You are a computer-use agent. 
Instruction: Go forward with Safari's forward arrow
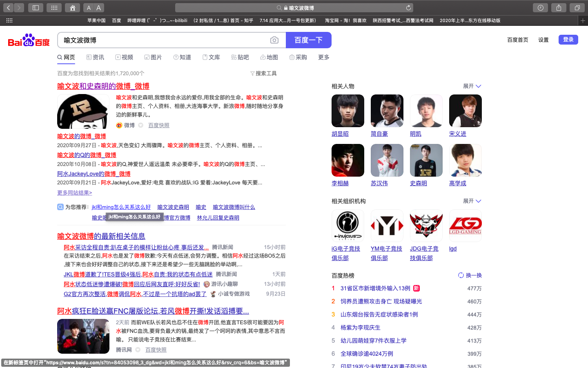[x=19, y=8]
